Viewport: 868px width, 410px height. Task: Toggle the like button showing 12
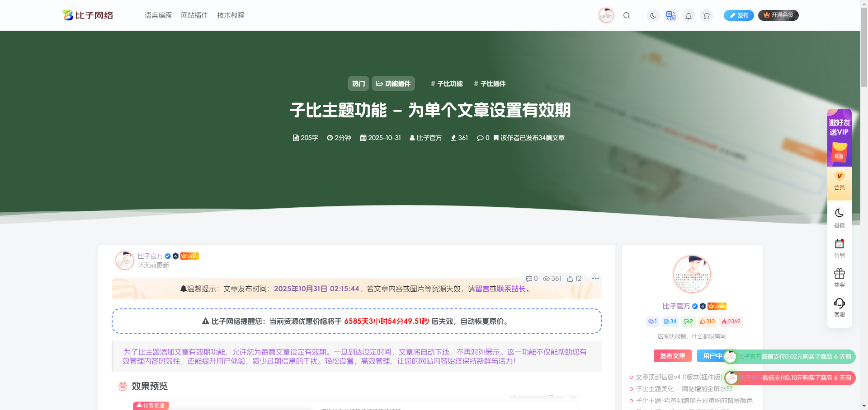click(574, 279)
